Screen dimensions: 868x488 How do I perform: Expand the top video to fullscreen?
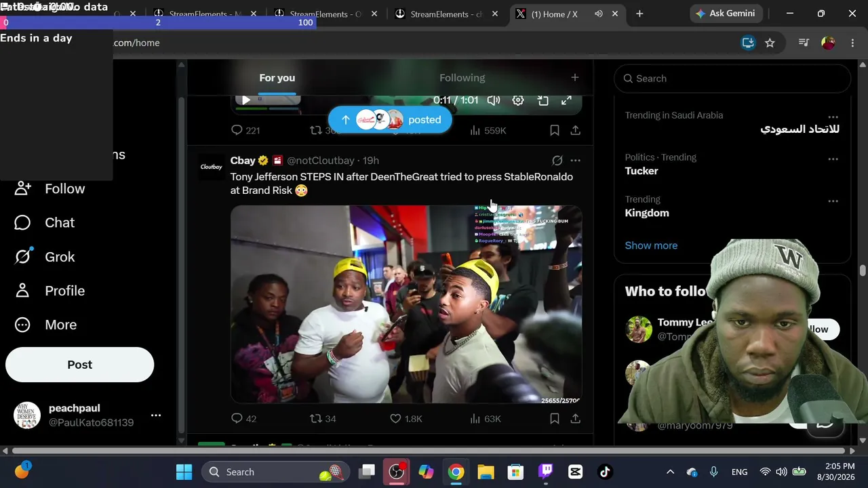[x=566, y=100]
